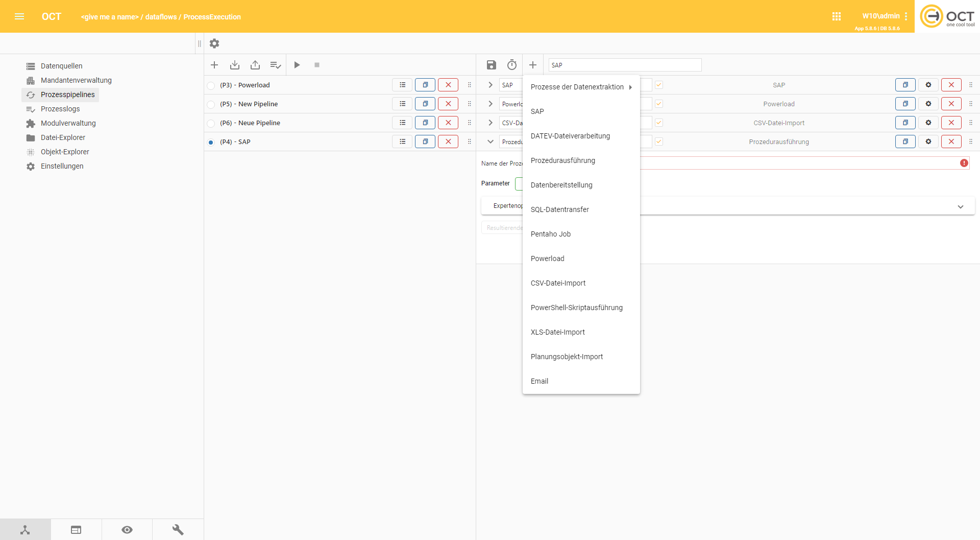Screen dimensions: 980x540
Task: Expand the Expertenoptionen panel chevron
Action: pyautogui.click(x=960, y=206)
